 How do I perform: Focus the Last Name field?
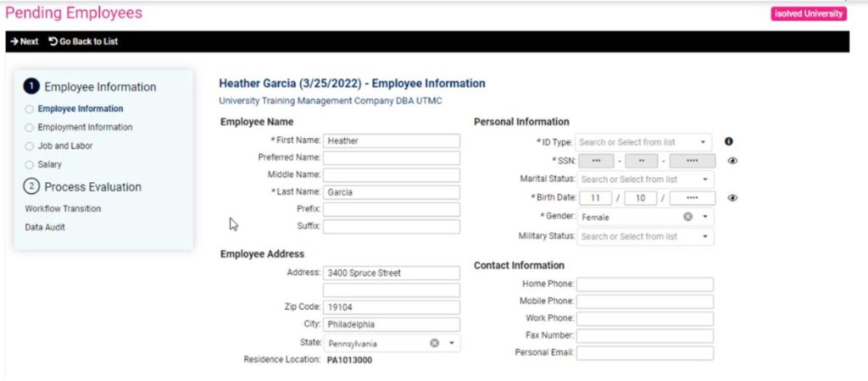point(392,192)
